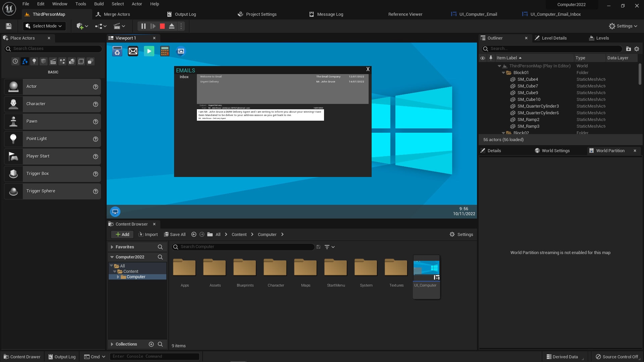Open the calculator desktop icon in viewport
This screenshot has height=362, width=644.
pos(165,51)
